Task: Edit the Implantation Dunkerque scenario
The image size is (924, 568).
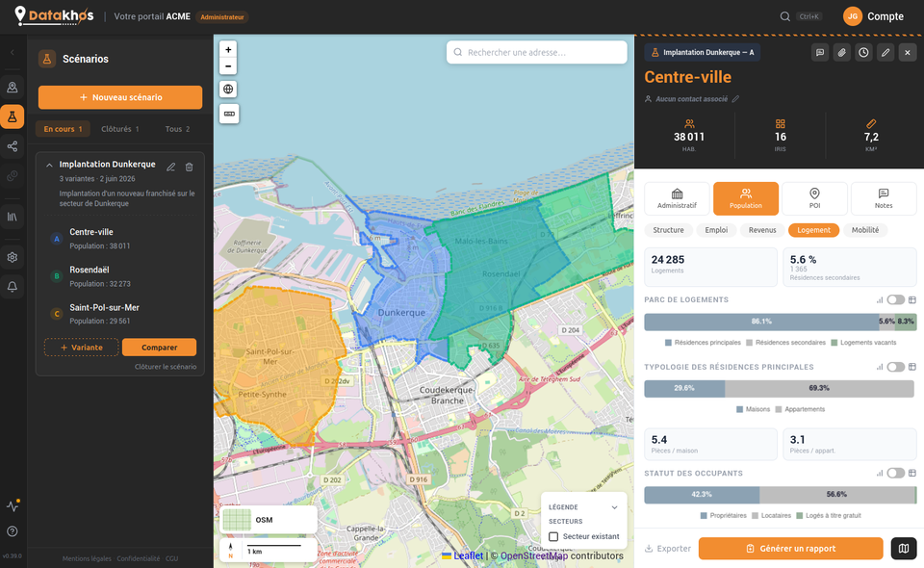Action: [171, 168]
